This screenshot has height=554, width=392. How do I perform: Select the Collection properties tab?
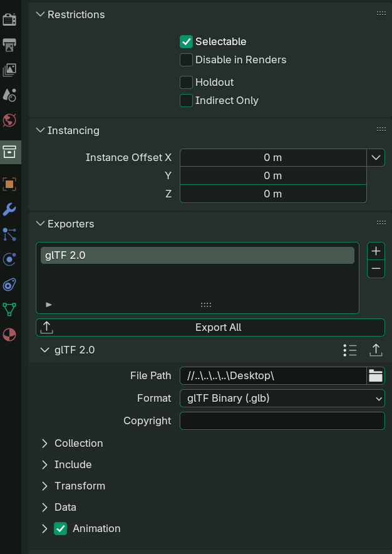point(9,152)
